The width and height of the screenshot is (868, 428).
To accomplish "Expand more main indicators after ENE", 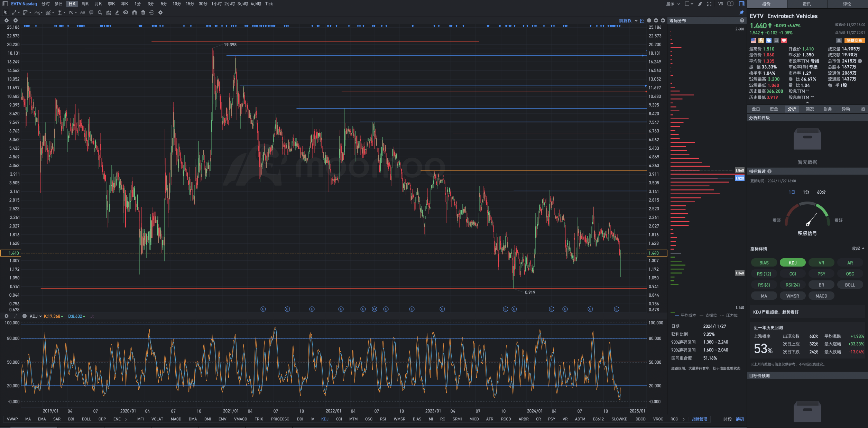I will click(x=126, y=419).
